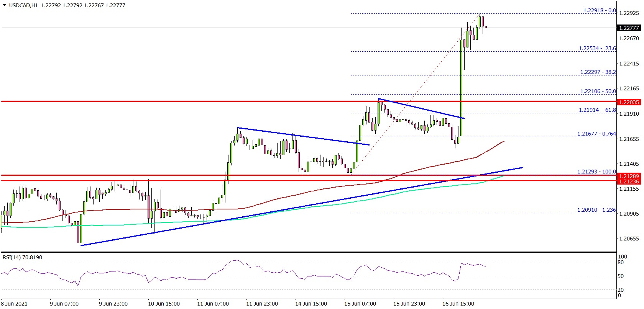Click the 1.236 Fibonacci extension label
Image resolution: width=644 pixels, height=309 pixels.
point(596,210)
